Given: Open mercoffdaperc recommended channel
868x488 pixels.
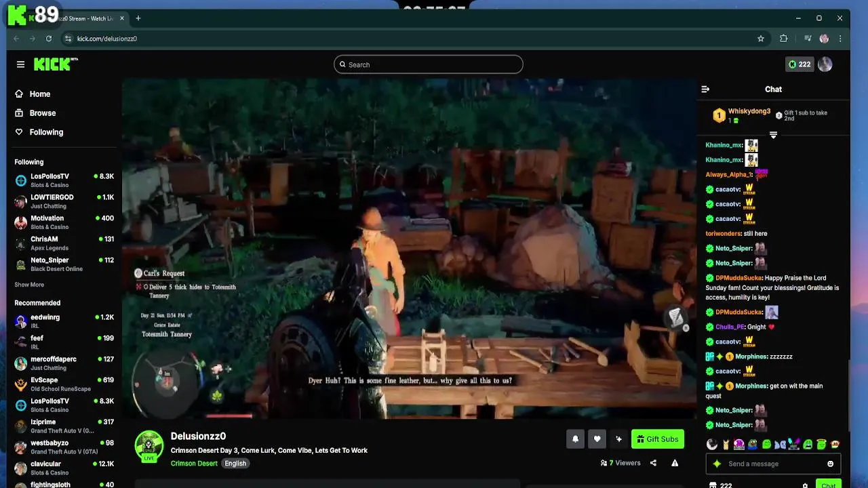Looking at the screenshot, I should coord(64,363).
